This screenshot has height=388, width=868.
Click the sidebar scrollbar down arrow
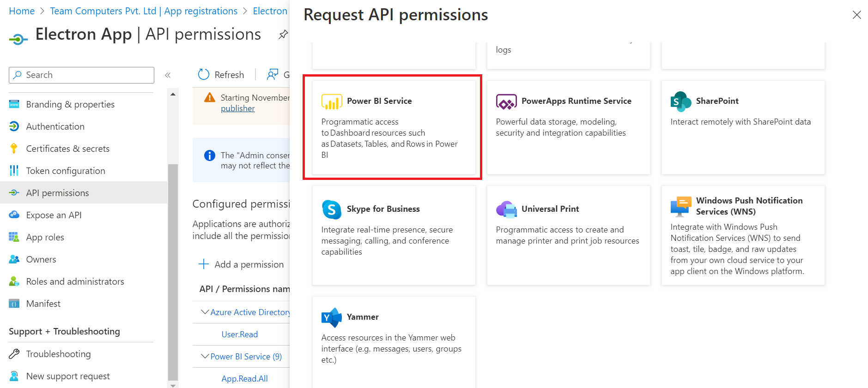[x=173, y=385]
